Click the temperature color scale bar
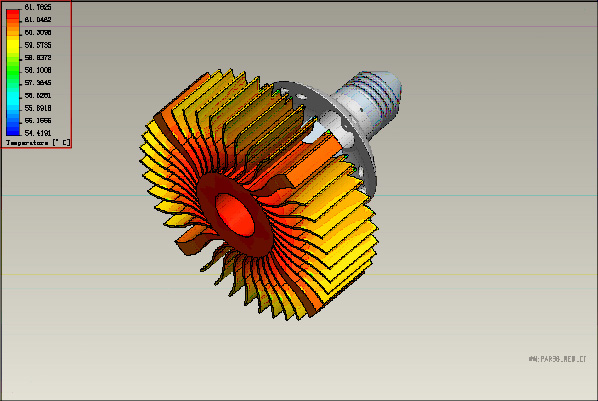 (x=13, y=72)
